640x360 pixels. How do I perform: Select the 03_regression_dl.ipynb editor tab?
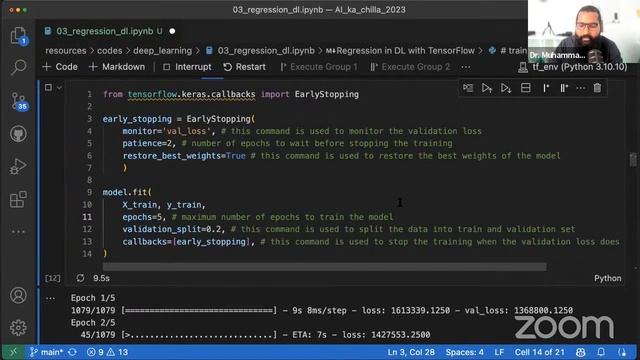(x=104, y=31)
